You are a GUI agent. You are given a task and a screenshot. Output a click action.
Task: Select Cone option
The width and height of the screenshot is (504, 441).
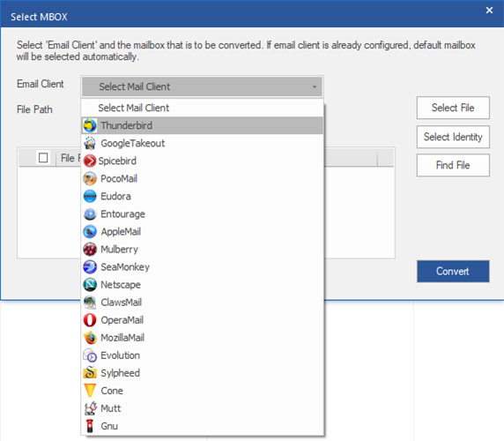pyautogui.click(x=202, y=391)
